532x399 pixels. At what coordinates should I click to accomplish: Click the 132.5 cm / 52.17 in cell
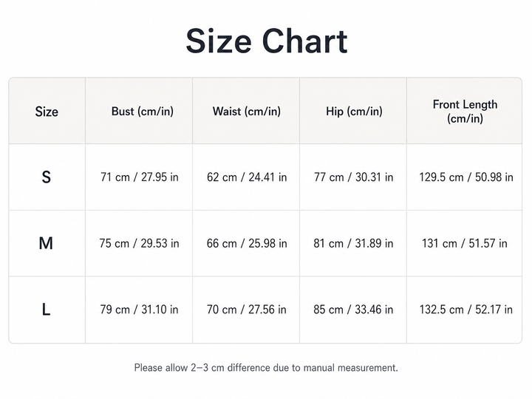tap(466, 310)
